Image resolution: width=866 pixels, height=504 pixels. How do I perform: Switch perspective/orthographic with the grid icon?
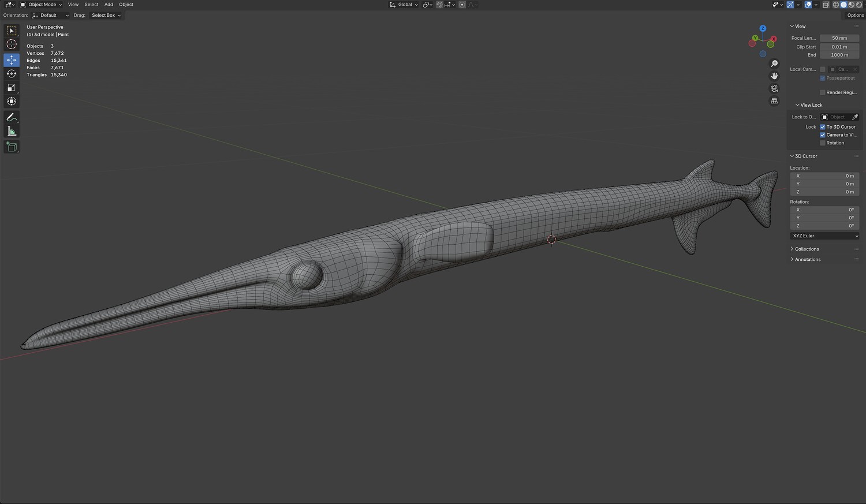[x=774, y=101]
